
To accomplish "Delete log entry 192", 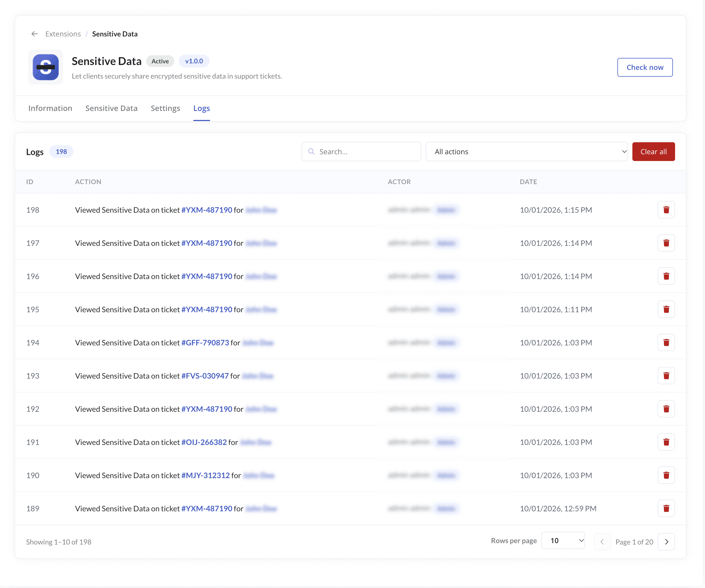I will pyautogui.click(x=666, y=409).
